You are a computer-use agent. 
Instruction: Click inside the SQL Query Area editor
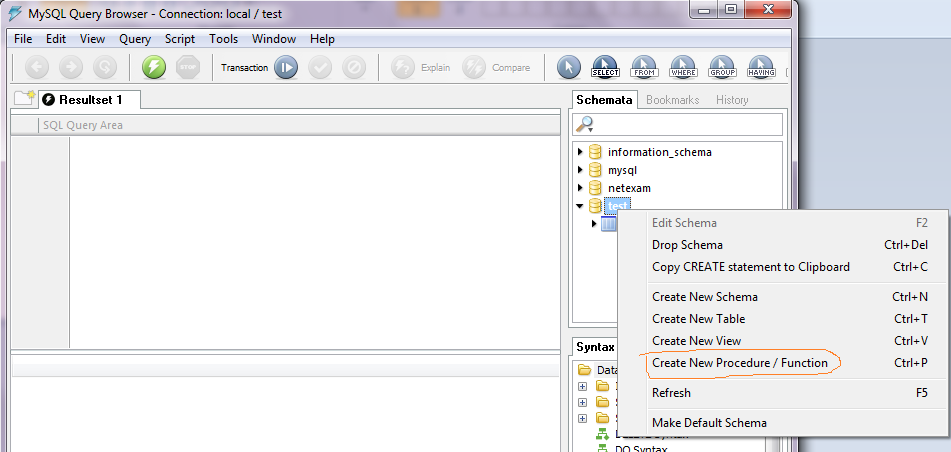coord(314,241)
